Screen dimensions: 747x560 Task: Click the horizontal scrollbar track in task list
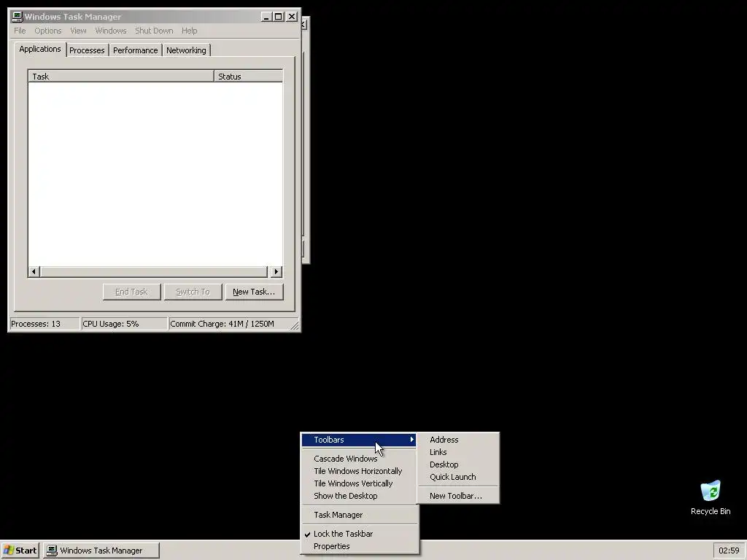(x=154, y=272)
